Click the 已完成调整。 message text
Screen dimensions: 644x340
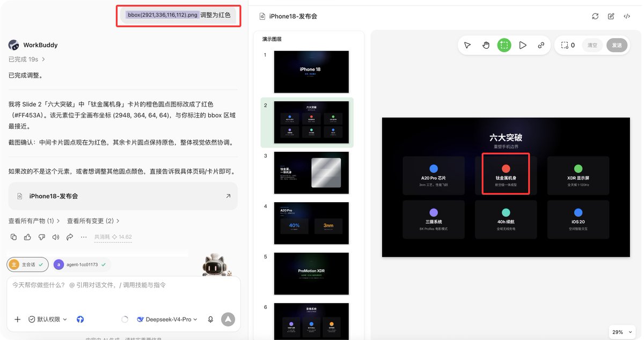pyautogui.click(x=26, y=75)
